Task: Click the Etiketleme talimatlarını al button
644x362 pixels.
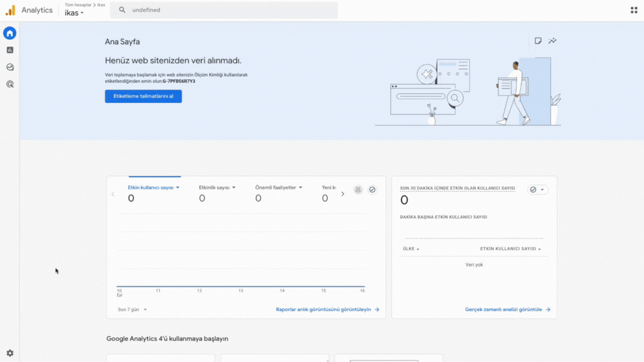Action: point(143,96)
